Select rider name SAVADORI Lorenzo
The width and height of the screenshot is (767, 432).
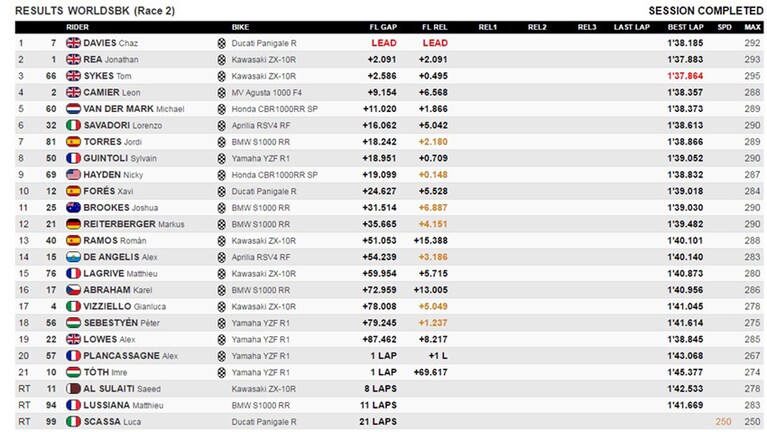point(123,125)
